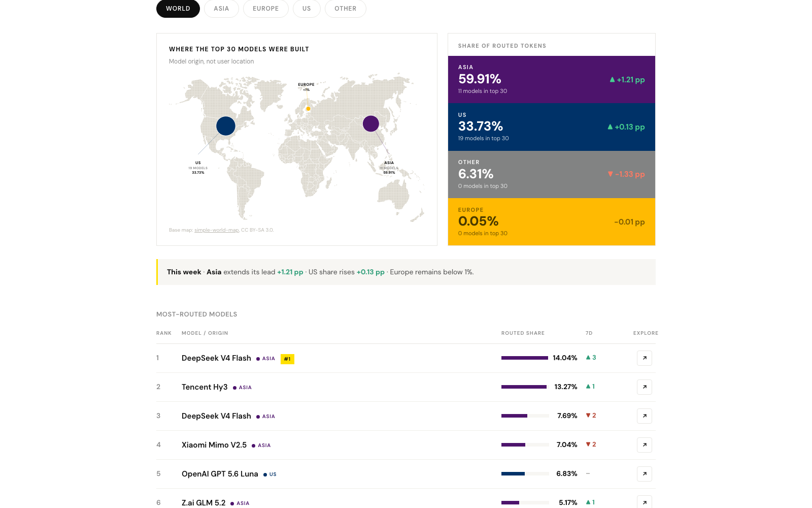Click the red down 2 trend for Xiaomi Mimo
Viewport: 812px width, 508px height.
[x=591, y=444]
